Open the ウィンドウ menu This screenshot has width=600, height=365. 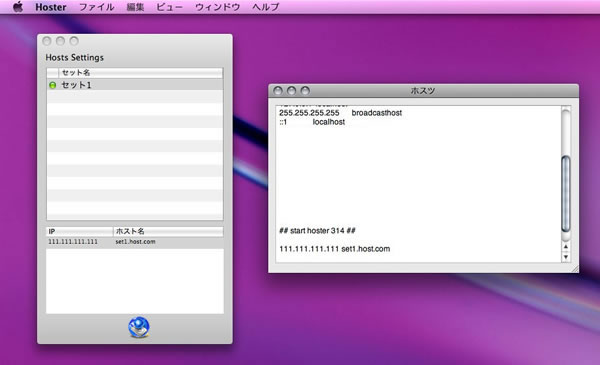(x=217, y=7)
